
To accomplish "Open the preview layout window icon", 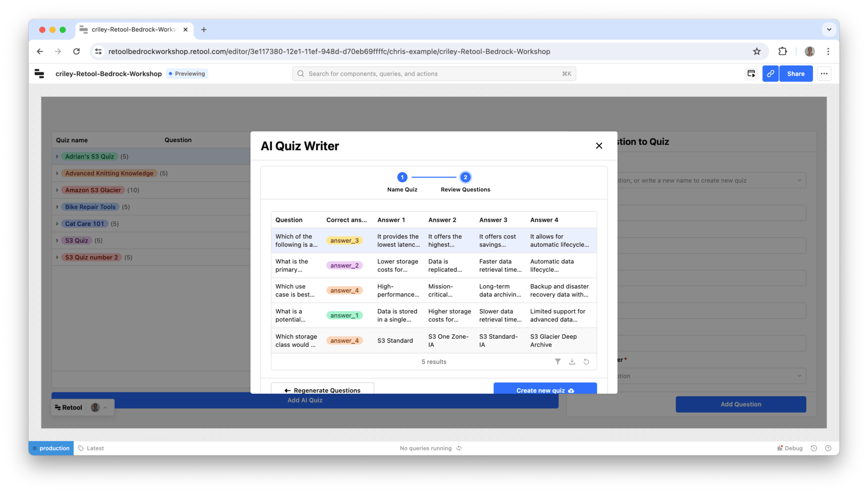I will [751, 74].
